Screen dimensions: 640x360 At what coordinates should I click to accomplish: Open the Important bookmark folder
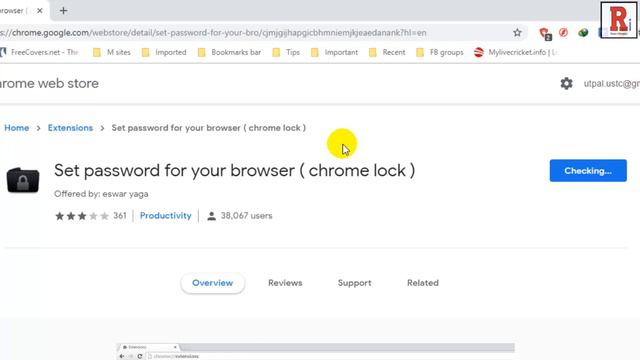click(334, 52)
